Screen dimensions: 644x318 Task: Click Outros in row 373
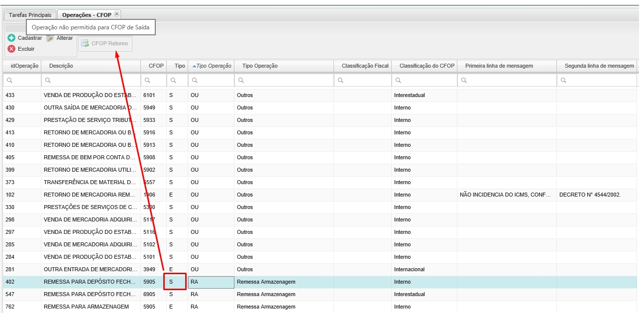(x=245, y=182)
